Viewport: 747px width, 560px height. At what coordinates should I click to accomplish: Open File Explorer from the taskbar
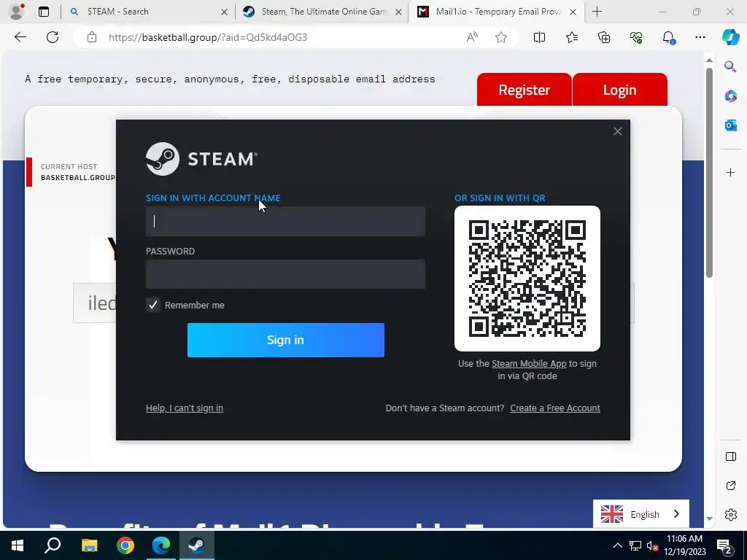(89, 545)
